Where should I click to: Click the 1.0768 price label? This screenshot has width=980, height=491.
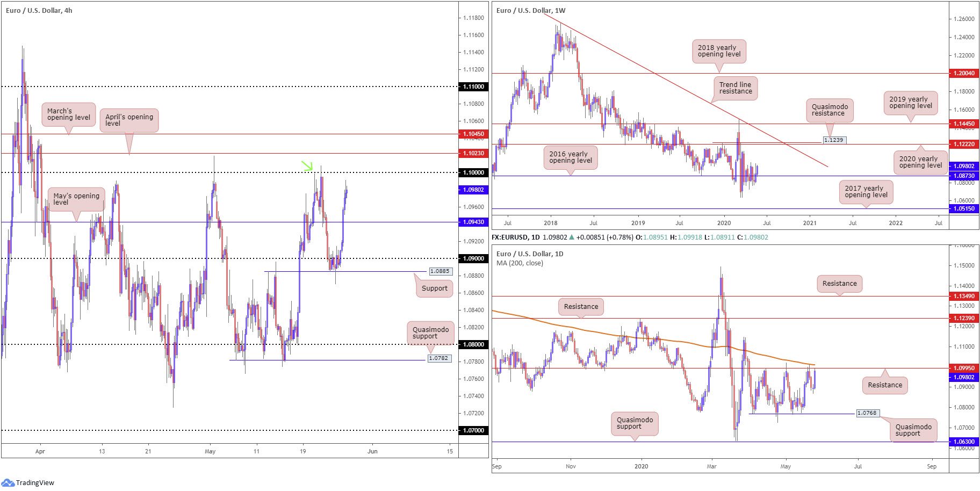868,413
